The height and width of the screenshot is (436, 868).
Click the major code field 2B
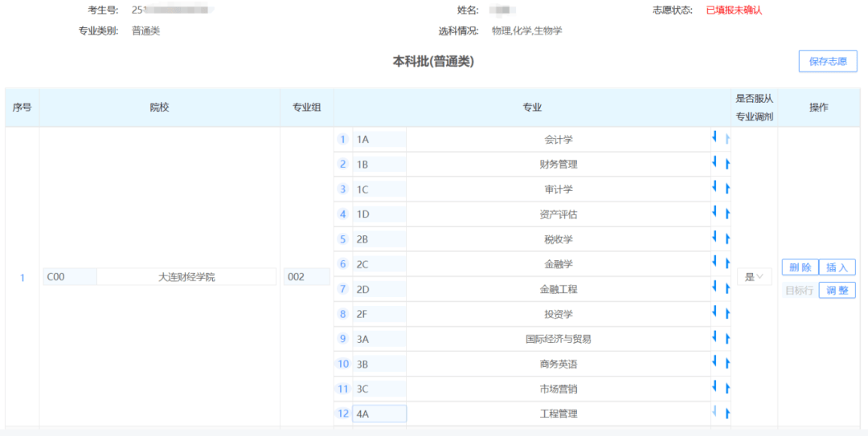pos(379,239)
